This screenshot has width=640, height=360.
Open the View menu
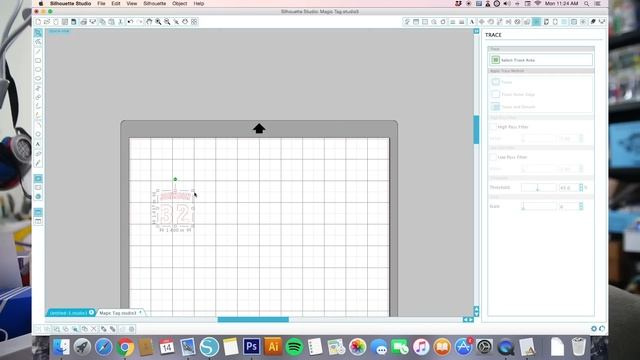[x=131, y=3]
